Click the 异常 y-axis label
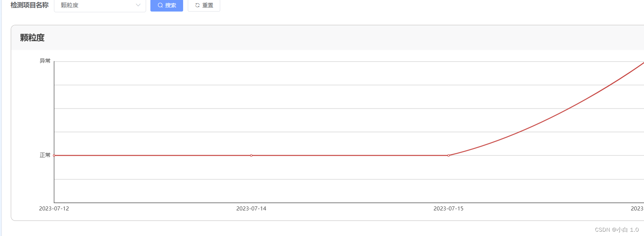 (x=45, y=61)
